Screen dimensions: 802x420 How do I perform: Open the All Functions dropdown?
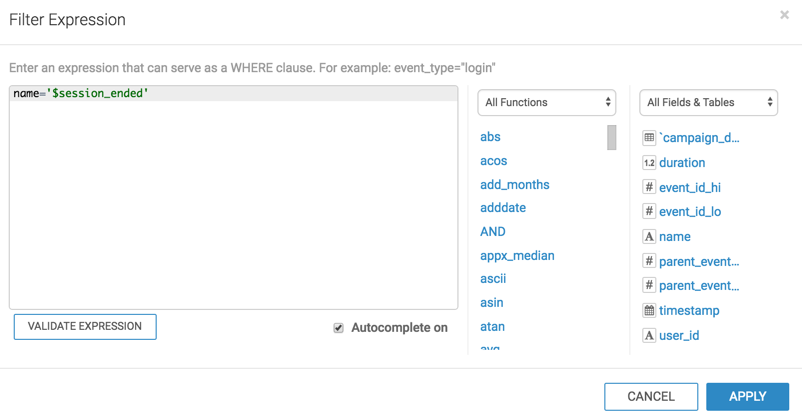point(546,102)
